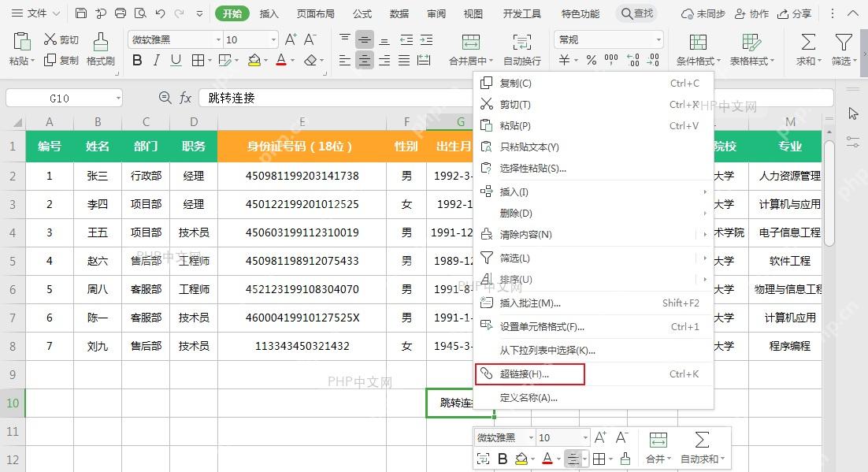Select the Format Painter (格式刷) tool
The width and height of the screenshot is (868, 472).
click(x=100, y=49)
